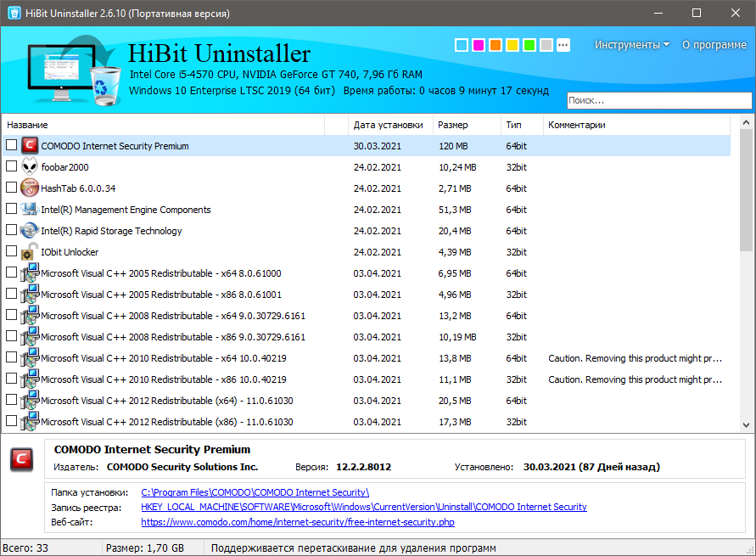Screen dimensions: 756x556
Task: Click the COMODO Internet Security list icon
Action: pyautogui.click(x=30, y=146)
